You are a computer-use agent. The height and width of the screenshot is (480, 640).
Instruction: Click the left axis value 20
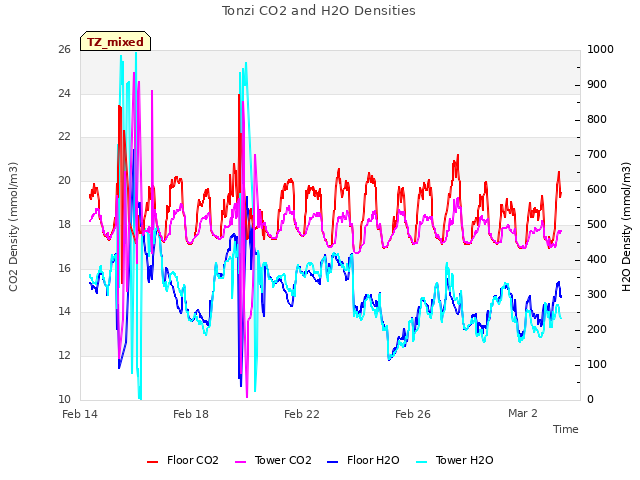[x=64, y=180]
